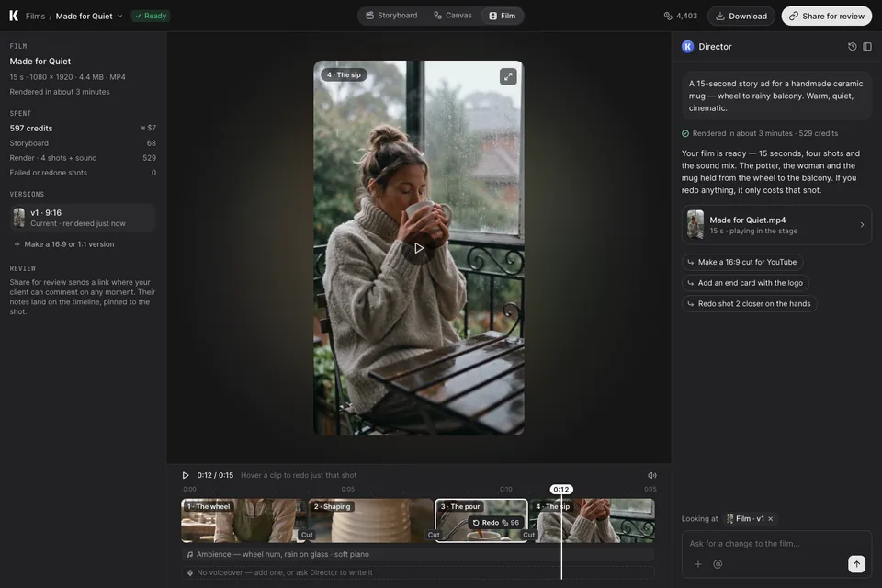Screen dimensions: 882x588
Task: Select the v1 · 9:16 version row
Action: point(83,218)
